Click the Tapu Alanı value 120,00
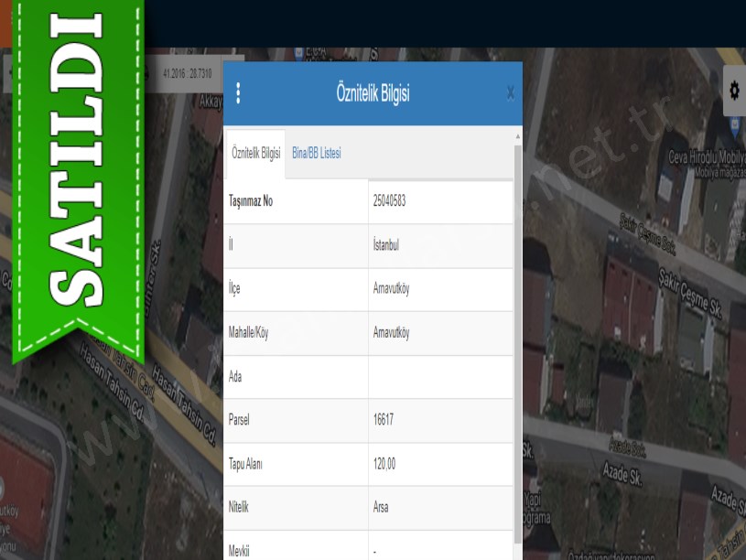The width and height of the screenshot is (746, 560). [384, 465]
